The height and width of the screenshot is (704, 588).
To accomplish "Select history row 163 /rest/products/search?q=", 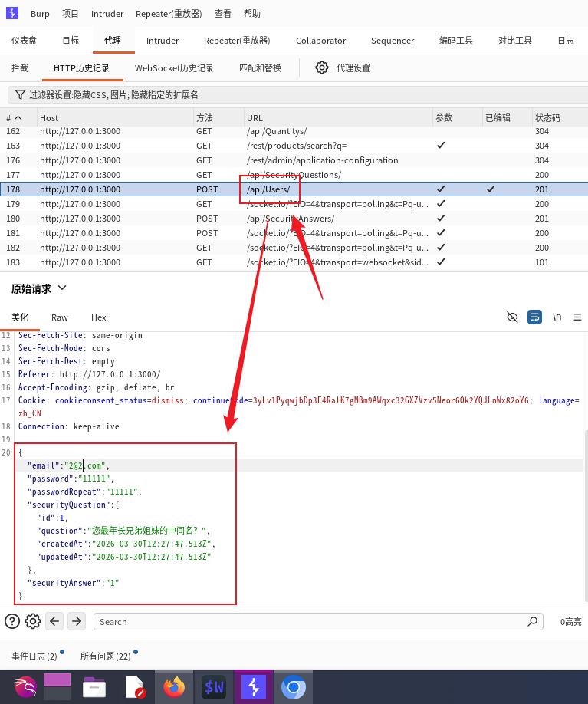I will pos(294,146).
